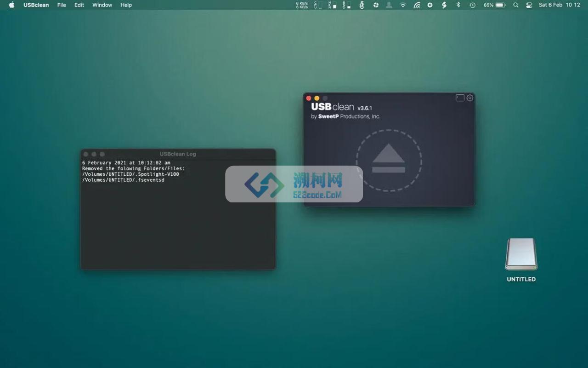Image resolution: width=588 pixels, height=368 pixels.
Task: Open Spotlight search
Action: (516, 5)
